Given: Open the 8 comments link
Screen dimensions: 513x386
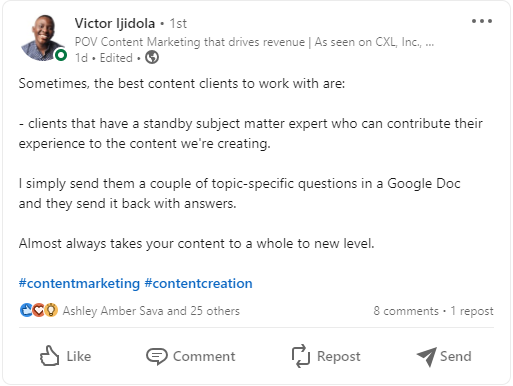Looking at the screenshot, I should pyautogui.click(x=406, y=311).
